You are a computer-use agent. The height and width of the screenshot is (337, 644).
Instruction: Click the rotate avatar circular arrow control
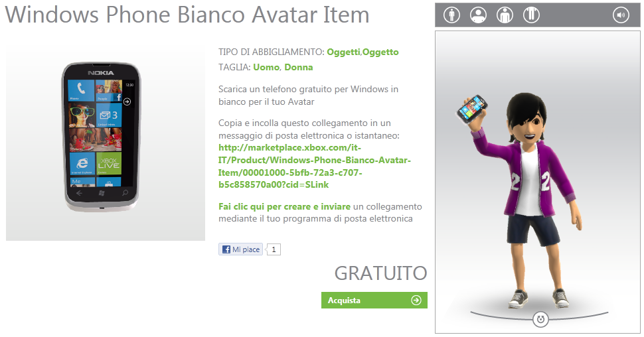tap(540, 319)
